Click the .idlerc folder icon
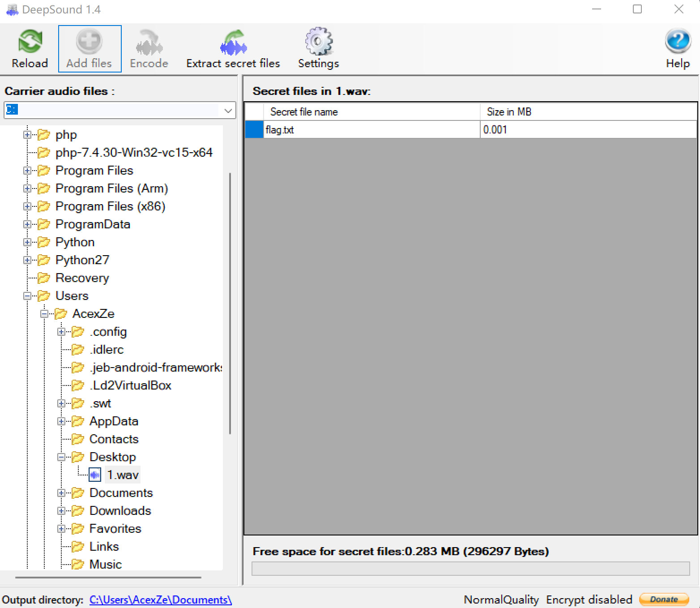The width and height of the screenshot is (700, 608). (78, 349)
